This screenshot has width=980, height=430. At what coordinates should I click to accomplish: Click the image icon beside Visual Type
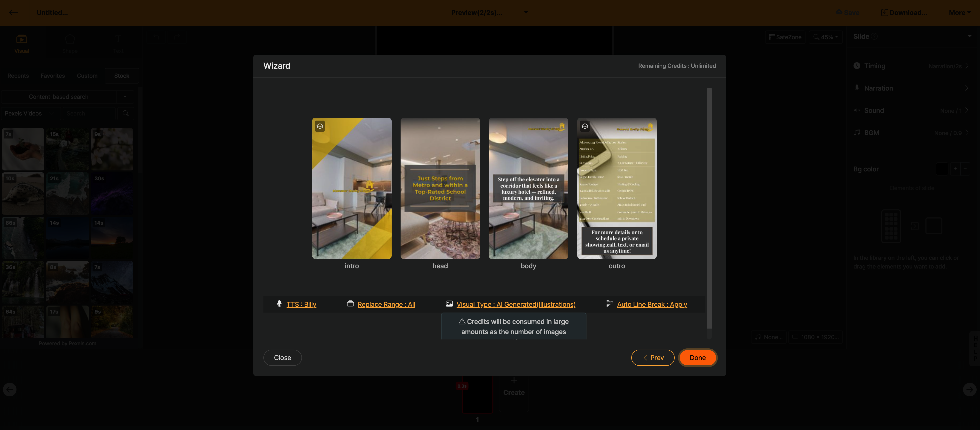coord(449,304)
